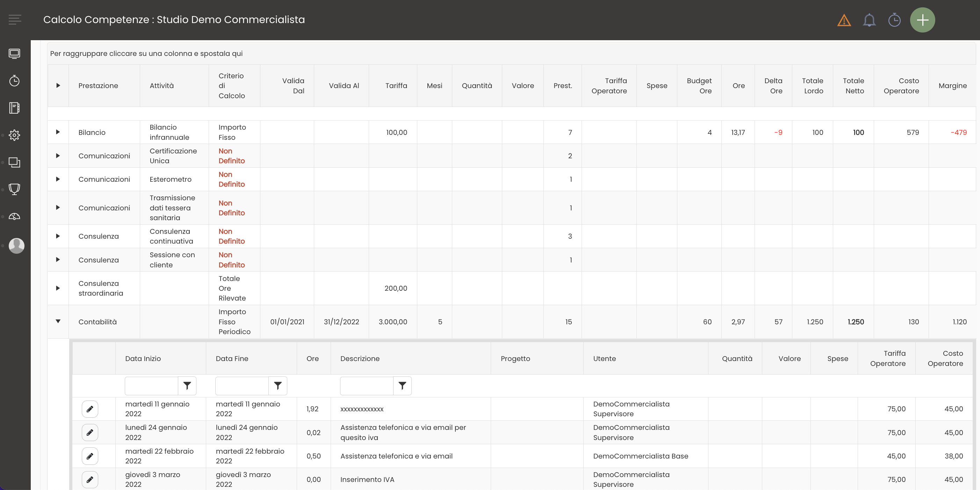This screenshot has height=490, width=980.
Task: Edit the martedì 11 gennaio 2022 entry
Action: [x=90, y=409]
